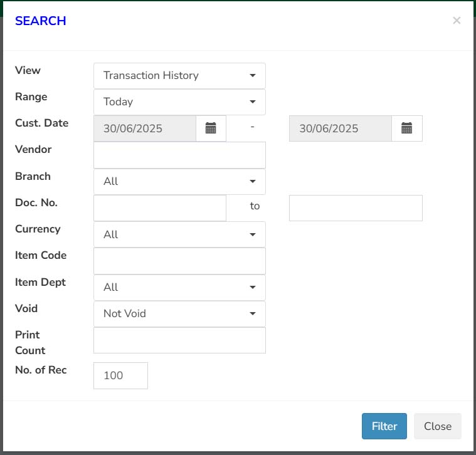Open the end date calendar picker

click(407, 128)
